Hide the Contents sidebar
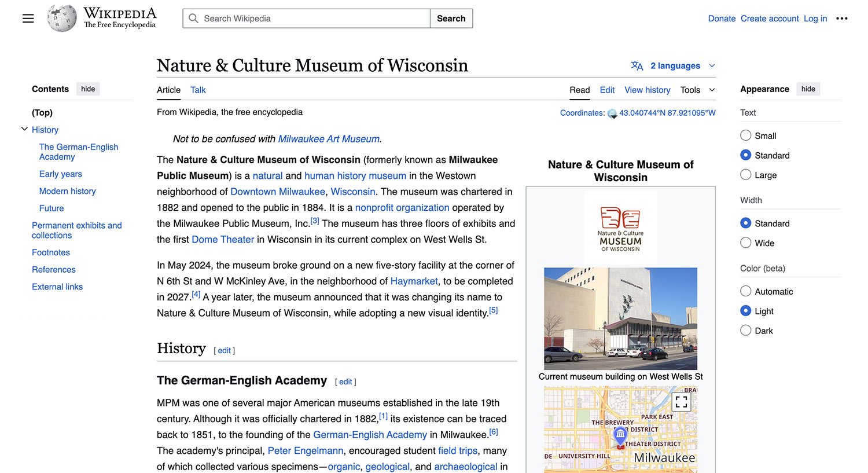 pos(88,89)
